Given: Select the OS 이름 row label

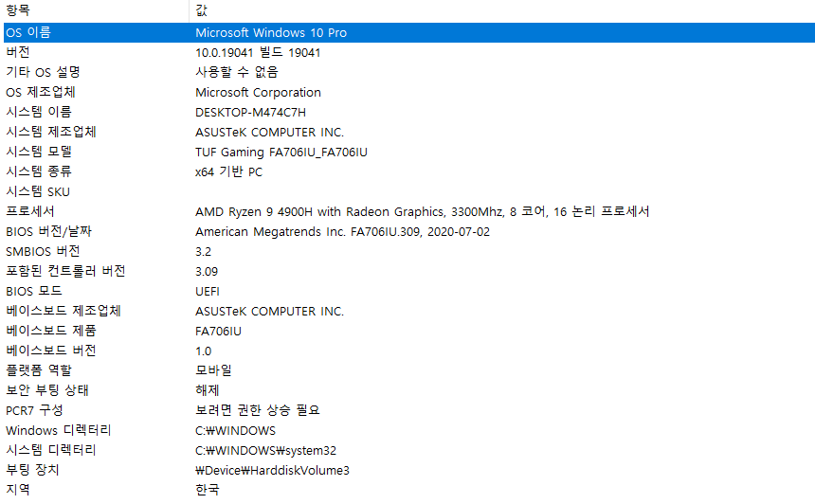Looking at the screenshot, I should click(x=28, y=33).
